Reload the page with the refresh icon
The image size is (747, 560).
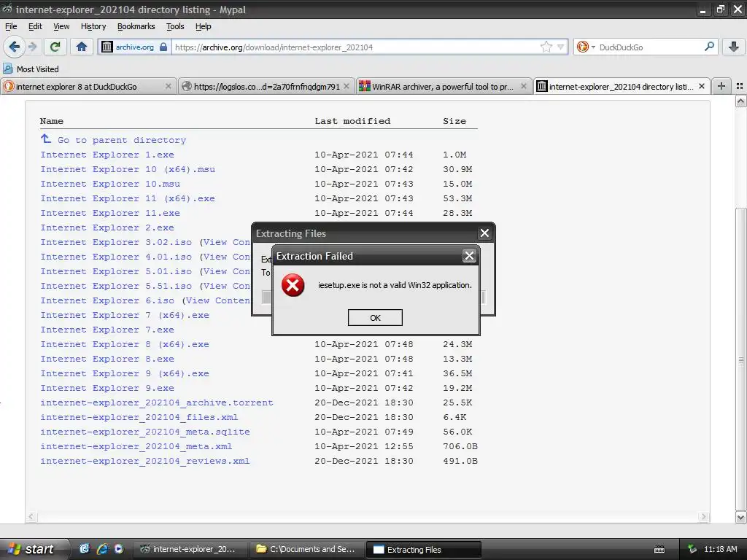pyautogui.click(x=55, y=47)
